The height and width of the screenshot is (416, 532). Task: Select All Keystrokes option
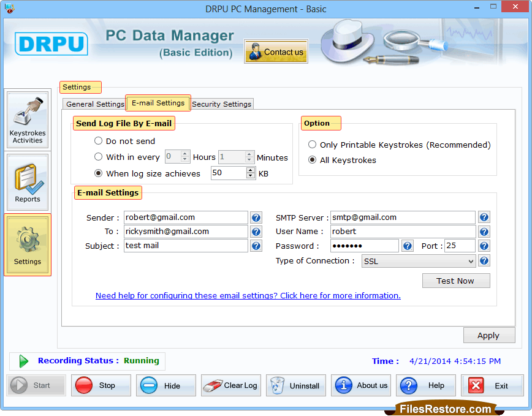coord(312,160)
